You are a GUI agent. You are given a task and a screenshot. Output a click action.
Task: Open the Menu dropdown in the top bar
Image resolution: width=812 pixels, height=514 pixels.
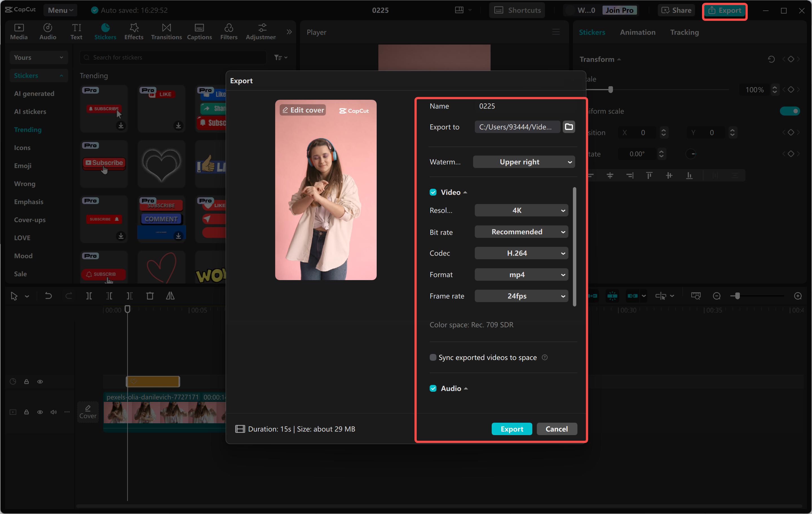tap(60, 10)
